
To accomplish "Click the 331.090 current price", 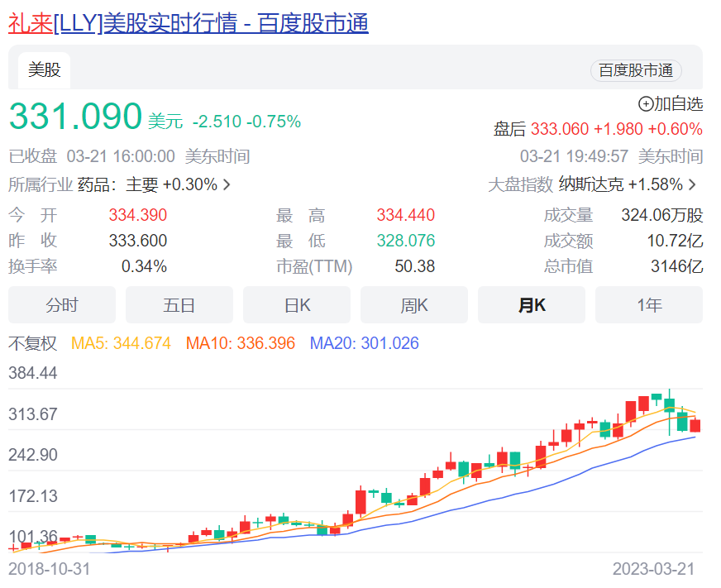I will coord(75,117).
